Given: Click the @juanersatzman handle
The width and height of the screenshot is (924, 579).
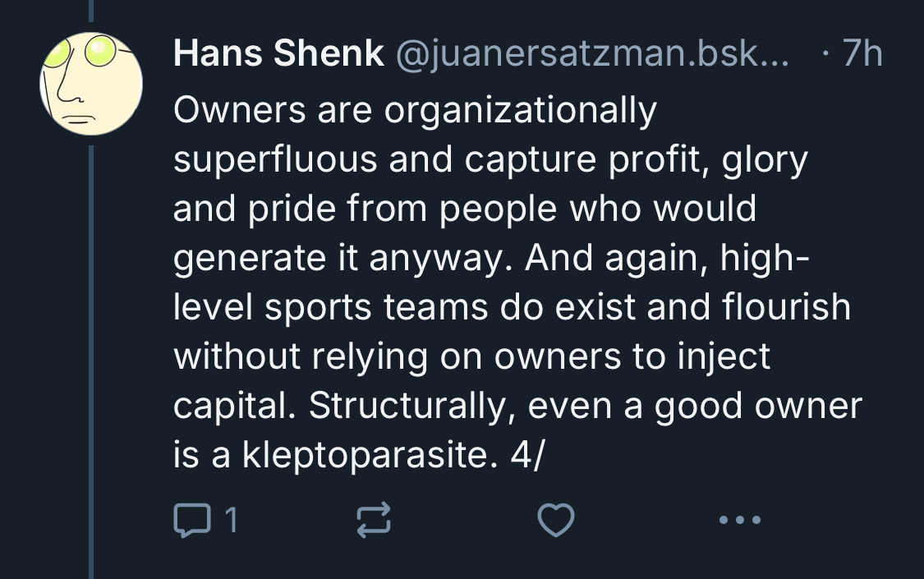Looking at the screenshot, I should (x=592, y=55).
